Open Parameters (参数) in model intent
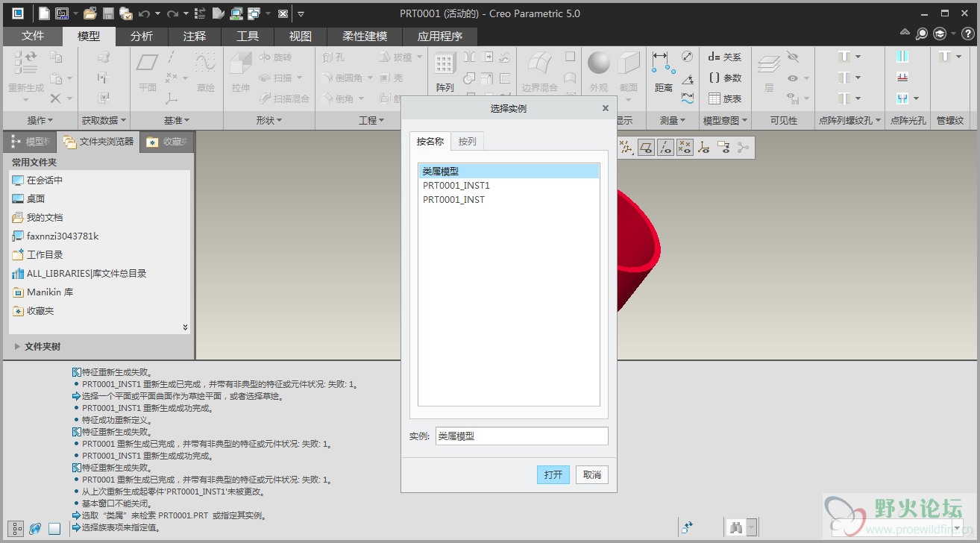Image resolution: width=980 pixels, height=543 pixels. coord(725,78)
